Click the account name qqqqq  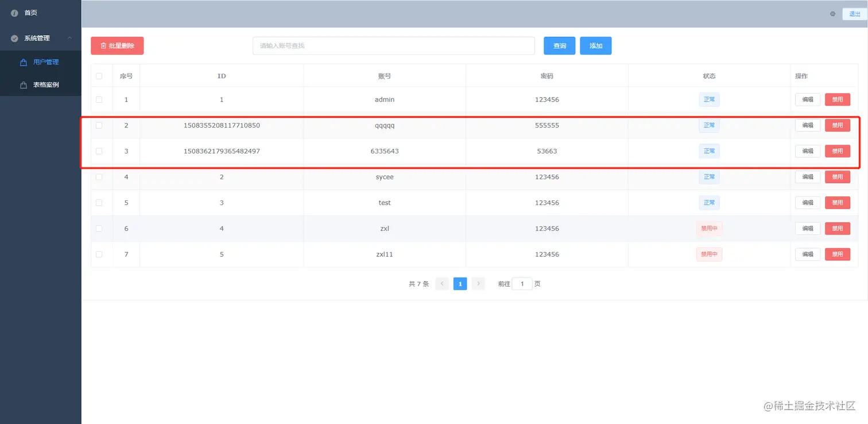(385, 126)
